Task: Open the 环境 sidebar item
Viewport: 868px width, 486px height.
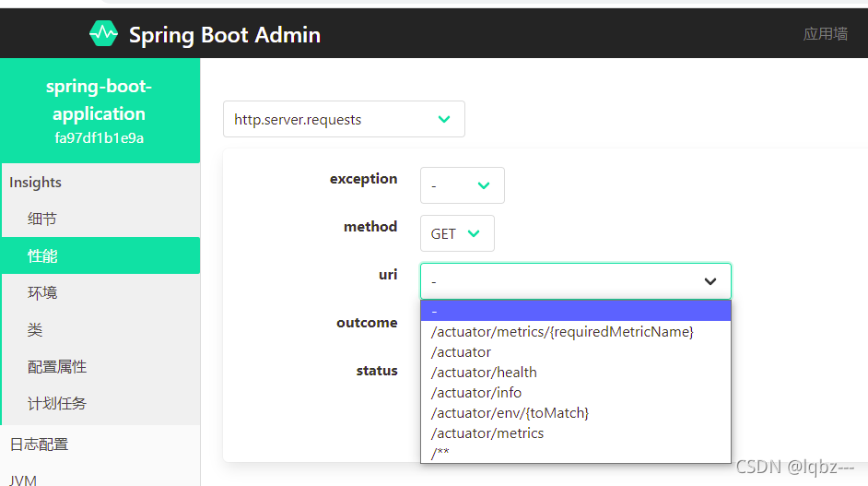Action: [42, 293]
